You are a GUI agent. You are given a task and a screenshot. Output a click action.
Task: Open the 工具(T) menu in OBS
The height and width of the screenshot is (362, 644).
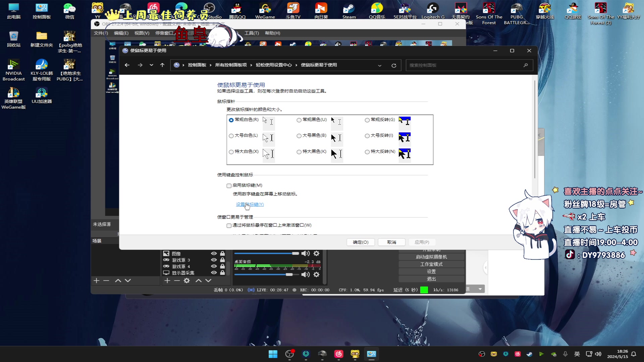click(252, 33)
